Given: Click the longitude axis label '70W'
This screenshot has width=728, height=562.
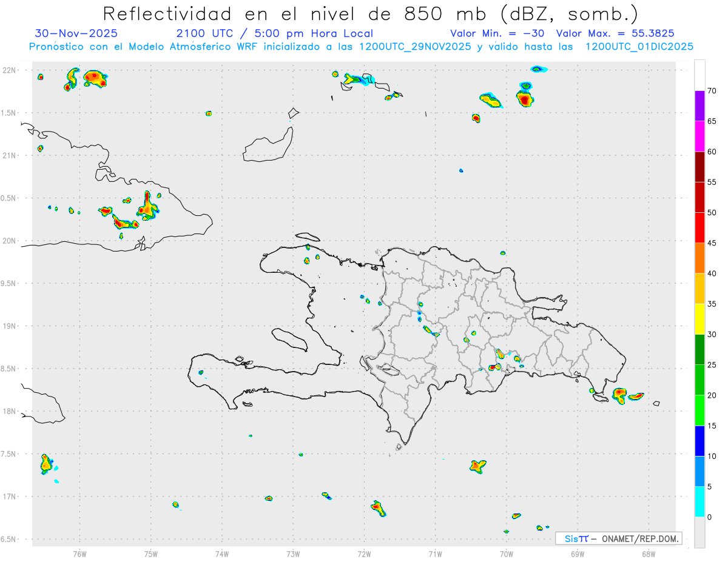Looking at the screenshot, I should tap(506, 554).
